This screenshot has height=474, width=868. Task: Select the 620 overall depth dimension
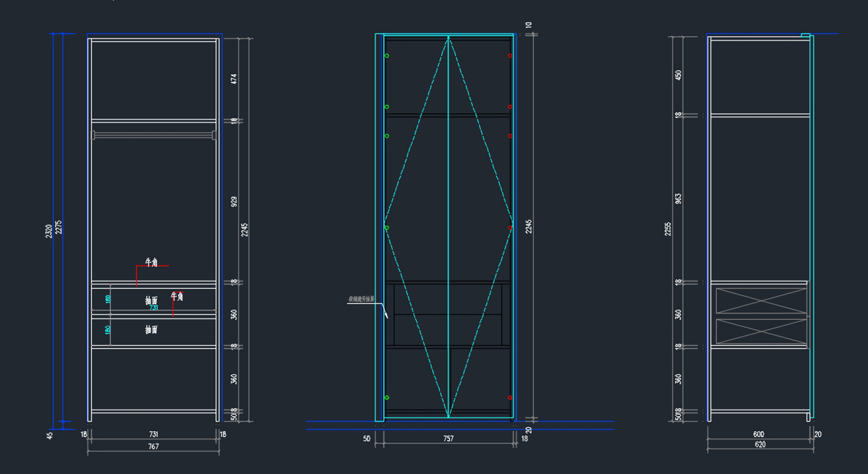[760, 444]
